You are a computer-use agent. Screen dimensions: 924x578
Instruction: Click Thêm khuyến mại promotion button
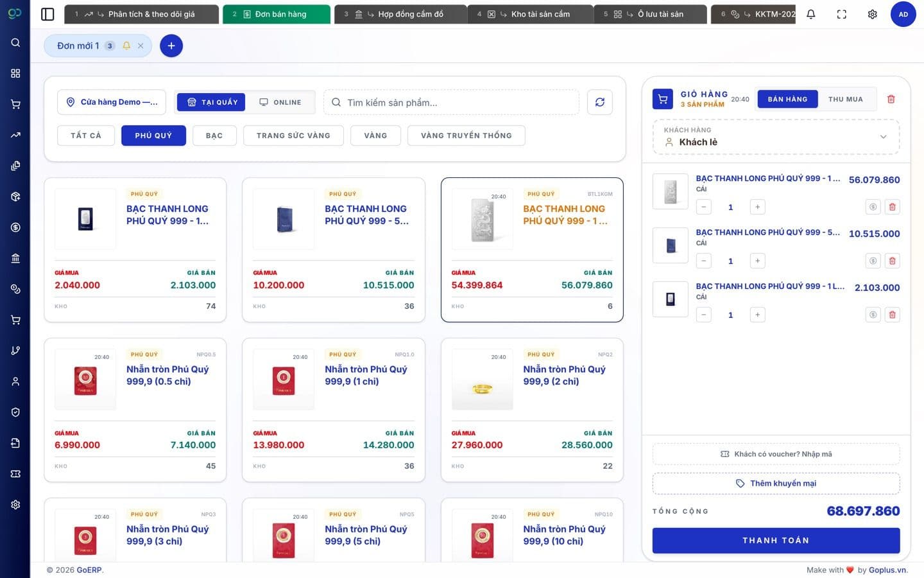[776, 484]
